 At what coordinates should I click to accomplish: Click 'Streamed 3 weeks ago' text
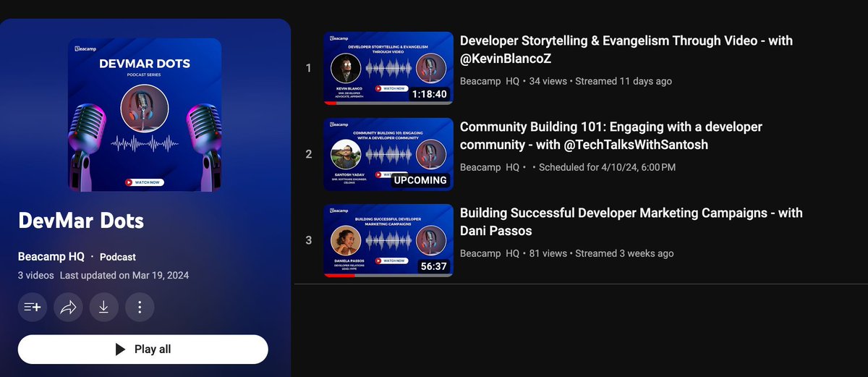(624, 253)
